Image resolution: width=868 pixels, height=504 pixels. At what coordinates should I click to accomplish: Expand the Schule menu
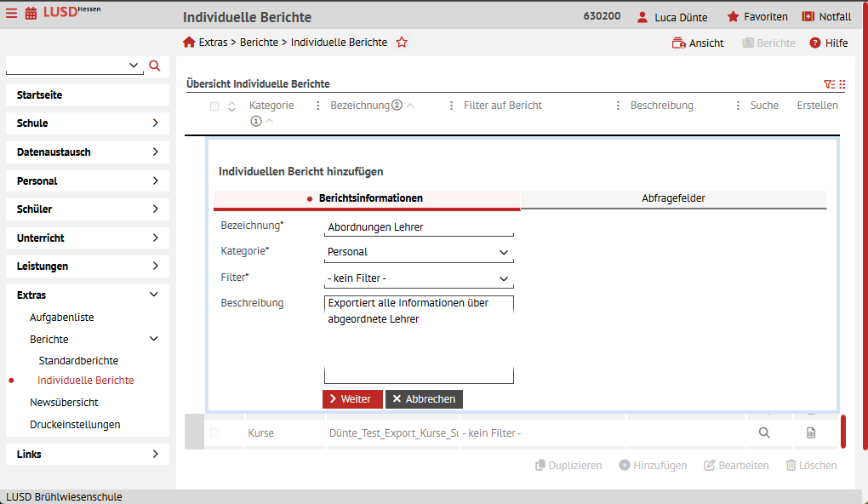(88, 123)
